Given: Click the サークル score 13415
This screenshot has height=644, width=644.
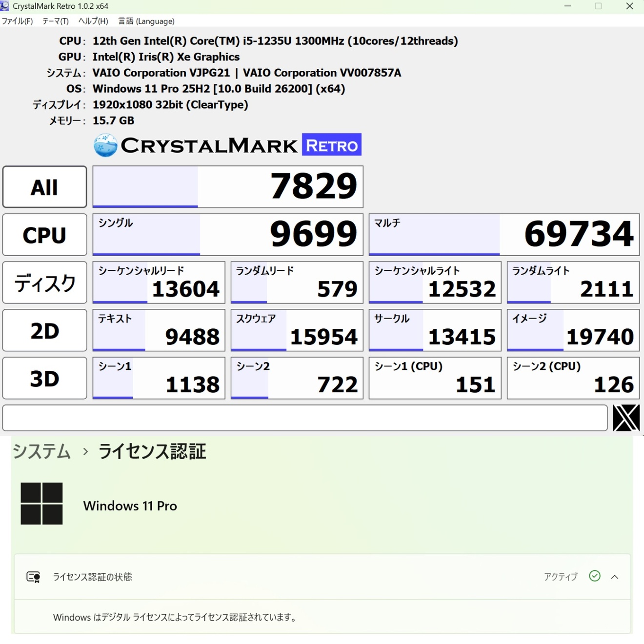Looking at the screenshot, I should pyautogui.click(x=435, y=330).
